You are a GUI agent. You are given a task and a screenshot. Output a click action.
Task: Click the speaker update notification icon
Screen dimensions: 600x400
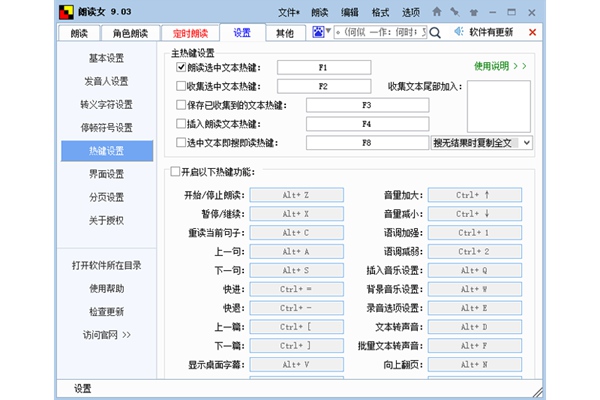click(x=459, y=32)
